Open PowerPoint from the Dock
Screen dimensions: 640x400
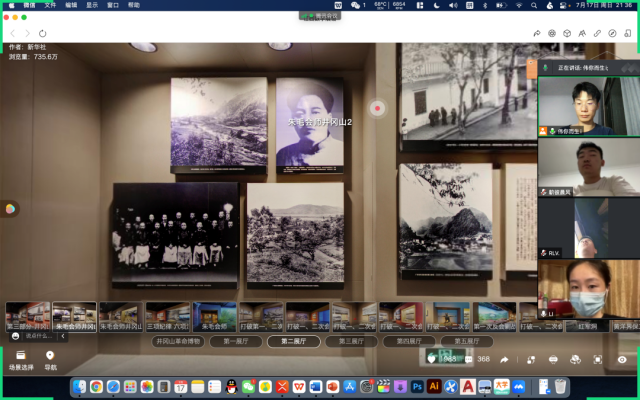(x=333, y=386)
